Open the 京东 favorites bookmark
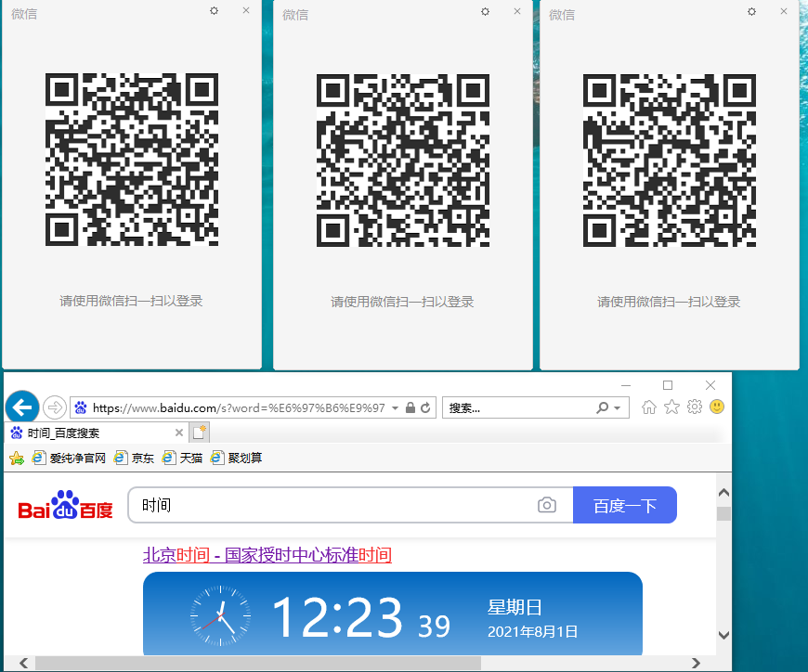This screenshot has width=808, height=672. pyautogui.click(x=134, y=458)
